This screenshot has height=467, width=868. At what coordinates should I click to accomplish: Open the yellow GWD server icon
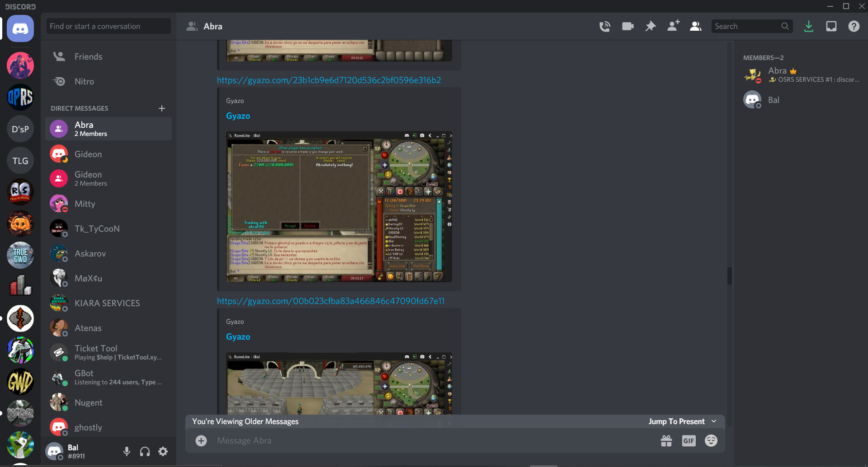point(20,382)
